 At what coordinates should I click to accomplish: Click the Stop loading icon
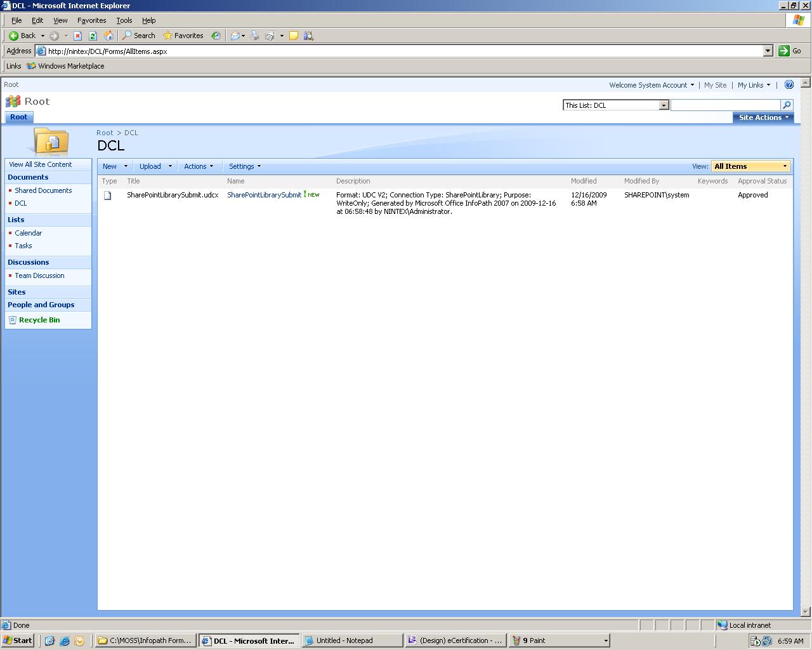point(77,36)
